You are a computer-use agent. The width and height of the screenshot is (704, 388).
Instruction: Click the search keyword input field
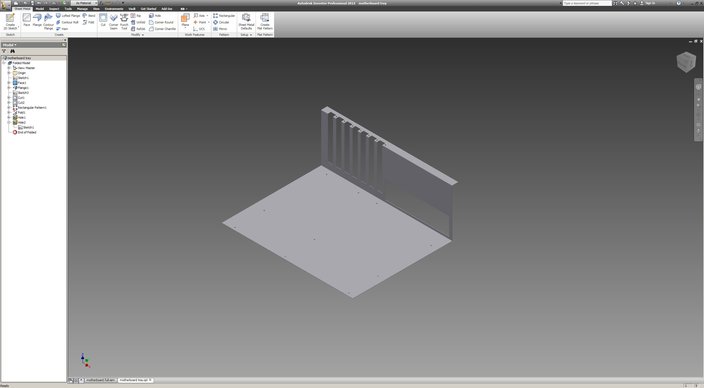coord(587,3)
